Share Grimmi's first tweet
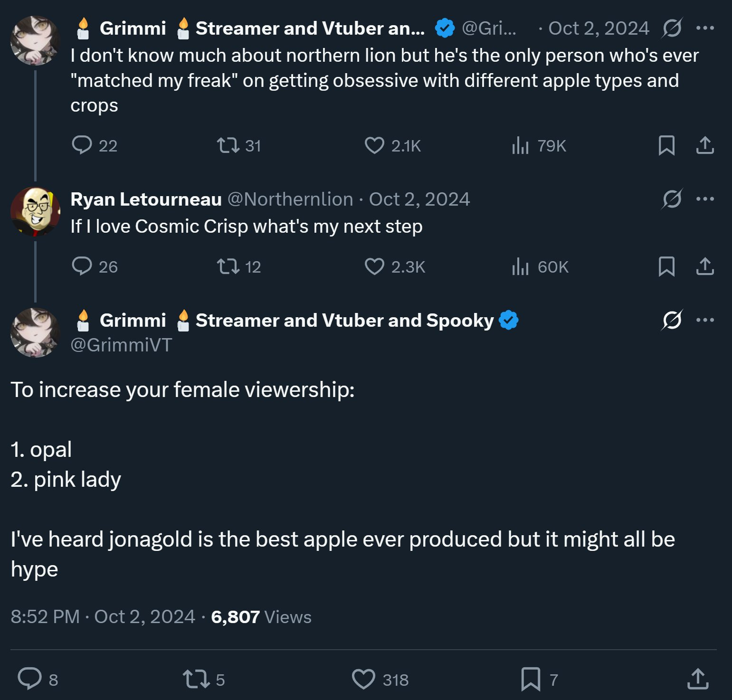This screenshot has width=732, height=700. point(705,145)
